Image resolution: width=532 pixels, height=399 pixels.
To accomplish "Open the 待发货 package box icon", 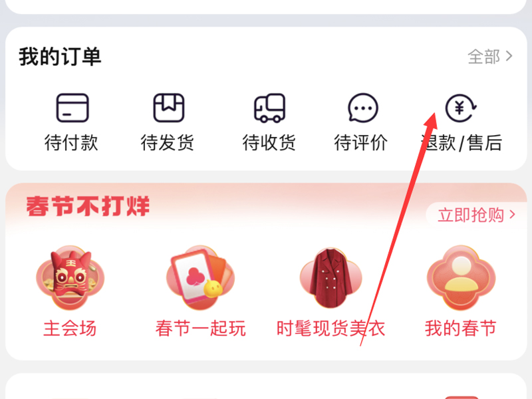I will click(x=169, y=108).
